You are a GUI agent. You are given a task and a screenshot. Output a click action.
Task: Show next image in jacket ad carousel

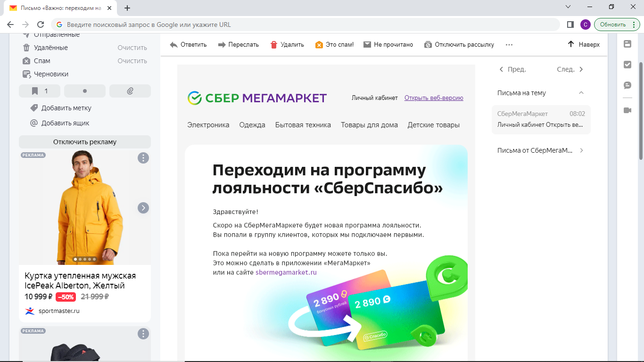pyautogui.click(x=143, y=208)
